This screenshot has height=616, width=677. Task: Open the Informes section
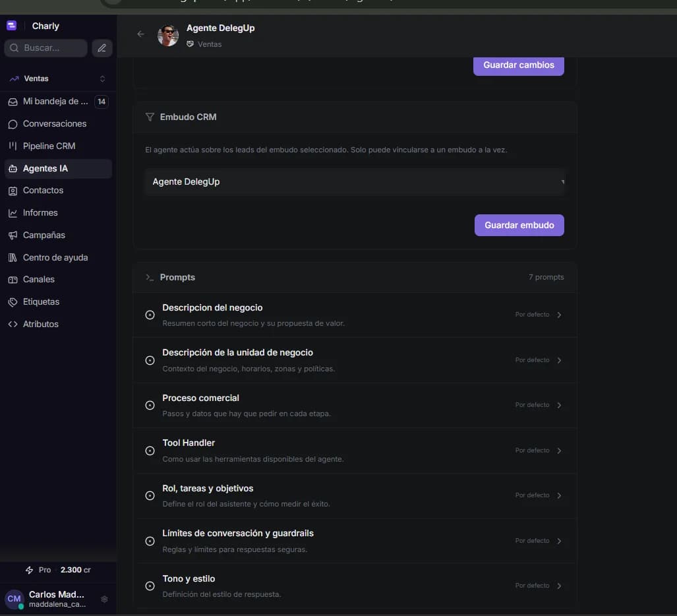pos(58,213)
